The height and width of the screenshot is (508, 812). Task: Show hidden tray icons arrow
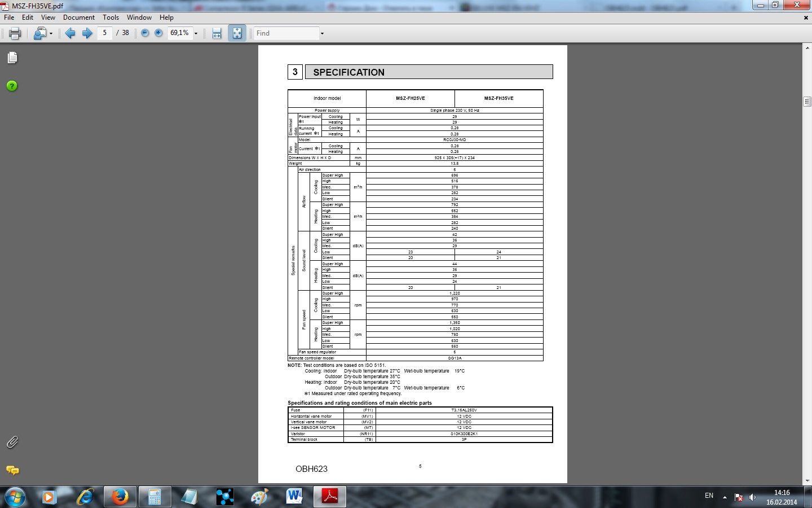(x=725, y=497)
